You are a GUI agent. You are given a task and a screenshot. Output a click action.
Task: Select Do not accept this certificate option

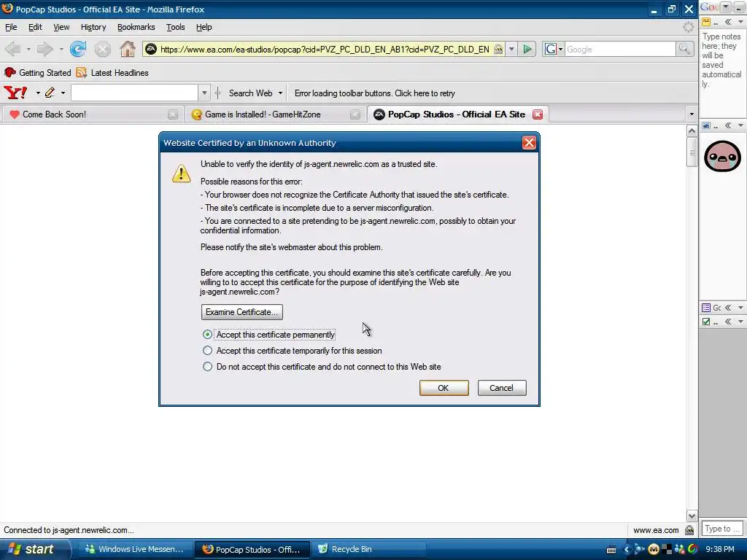pyautogui.click(x=207, y=367)
